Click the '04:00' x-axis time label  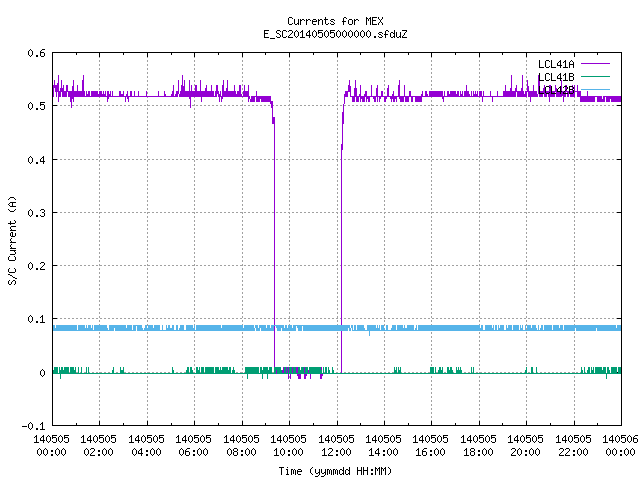tap(146, 452)
